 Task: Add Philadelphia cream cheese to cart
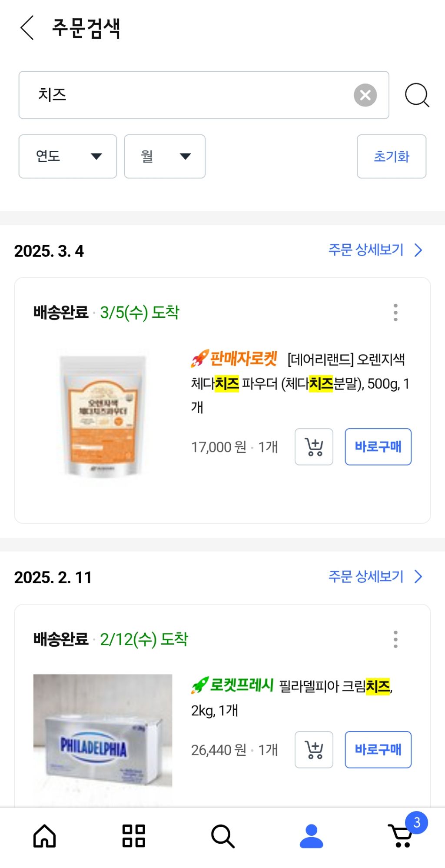click(314, 750)
